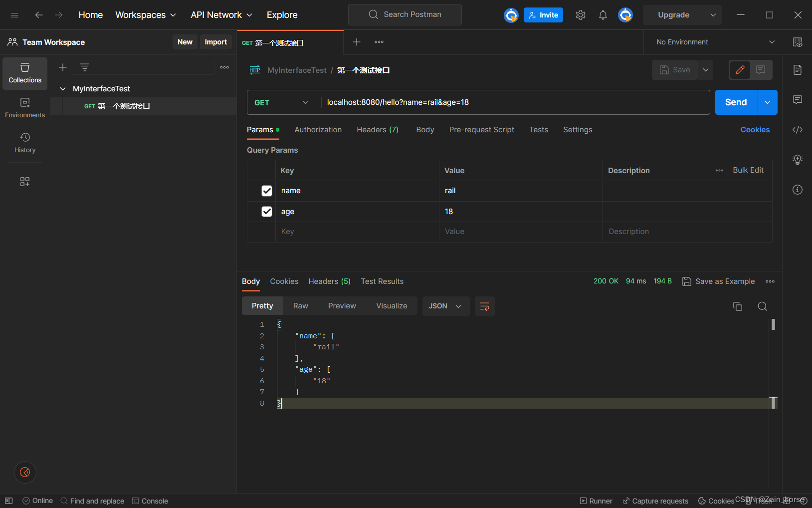Screen dimensions: 812x508
Task: Uncheck the age parameter checkbox
Action: [267, 212]
